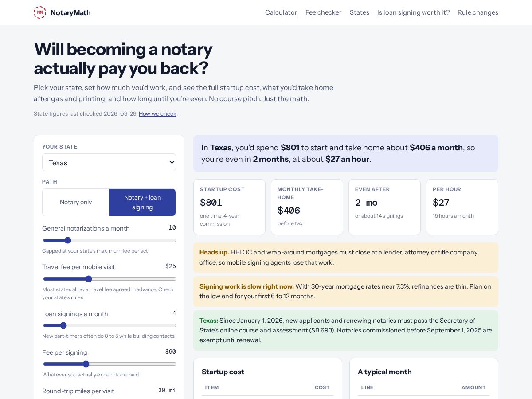Click the 'Round-trip miles per visit' label
The width and height of the screenshot is (532, 399).
click(x=78, y=391)
